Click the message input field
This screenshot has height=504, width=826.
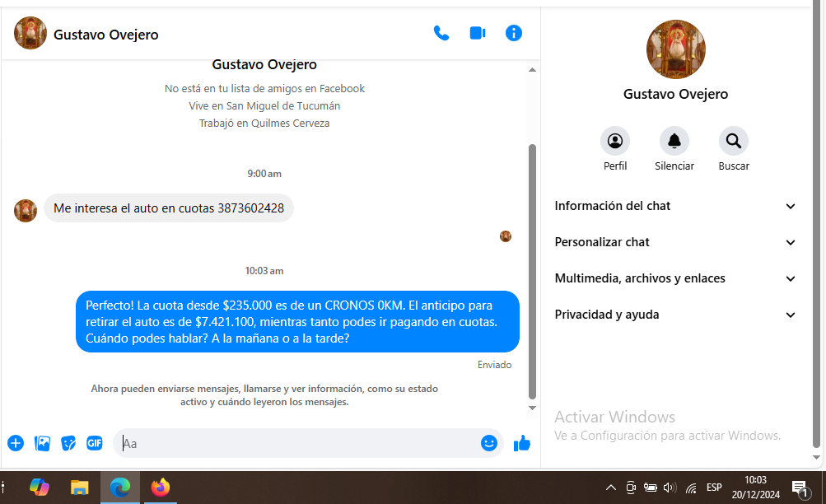[296, 443]
